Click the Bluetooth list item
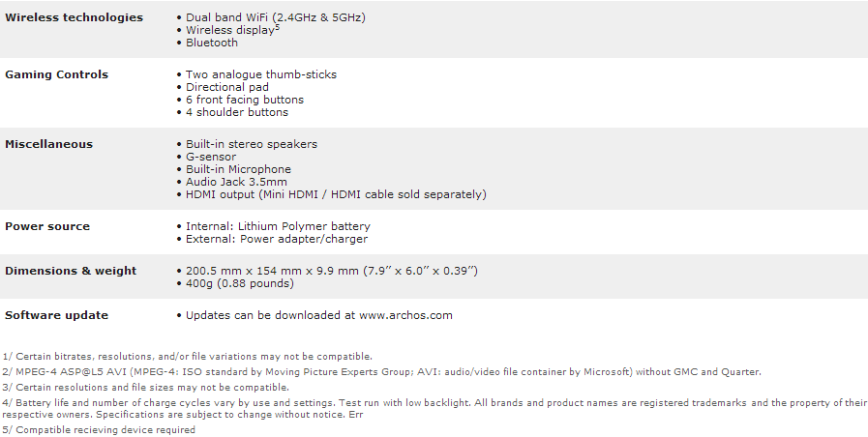The image size is (868, 437). (x=211, y=43)
